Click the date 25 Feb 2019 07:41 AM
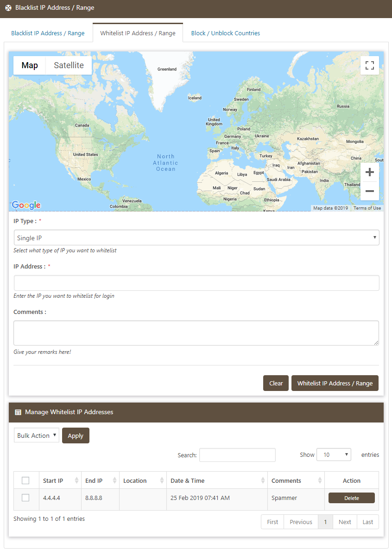 200,498
